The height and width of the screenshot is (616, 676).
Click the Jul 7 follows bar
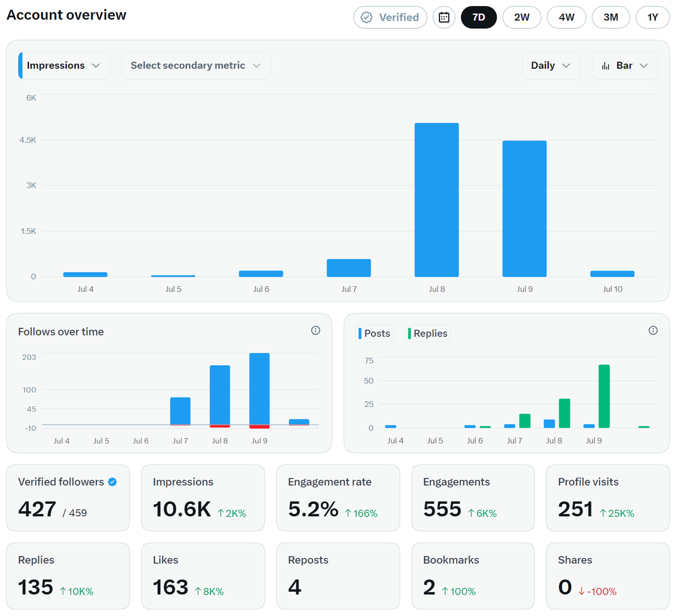[180, 411]
